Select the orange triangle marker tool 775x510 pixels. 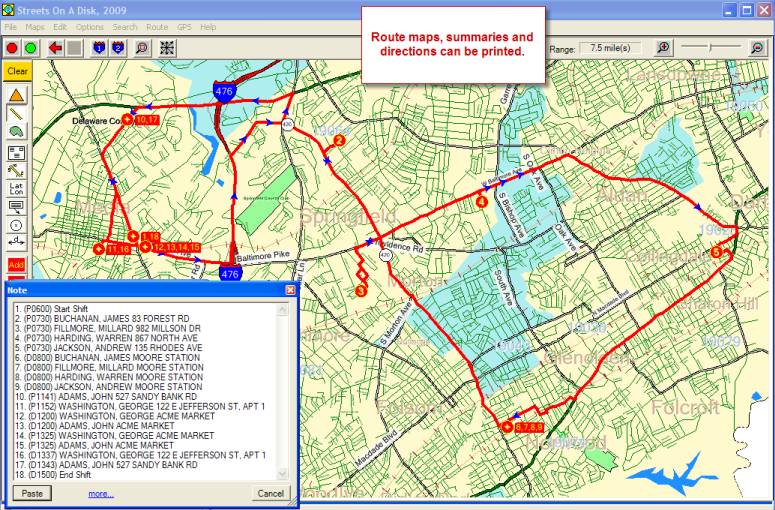click(17, 95)
